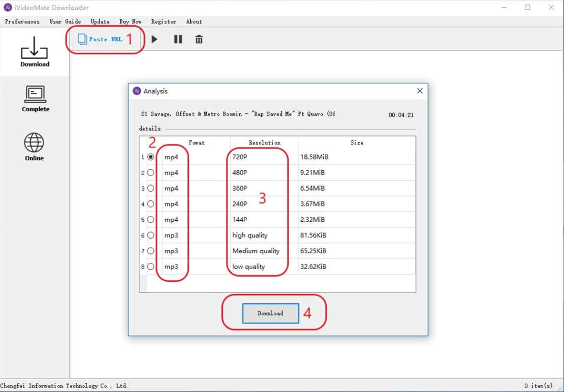
Task: Choose the 240P mp4 radio button
Action: [x=151, y=204]
